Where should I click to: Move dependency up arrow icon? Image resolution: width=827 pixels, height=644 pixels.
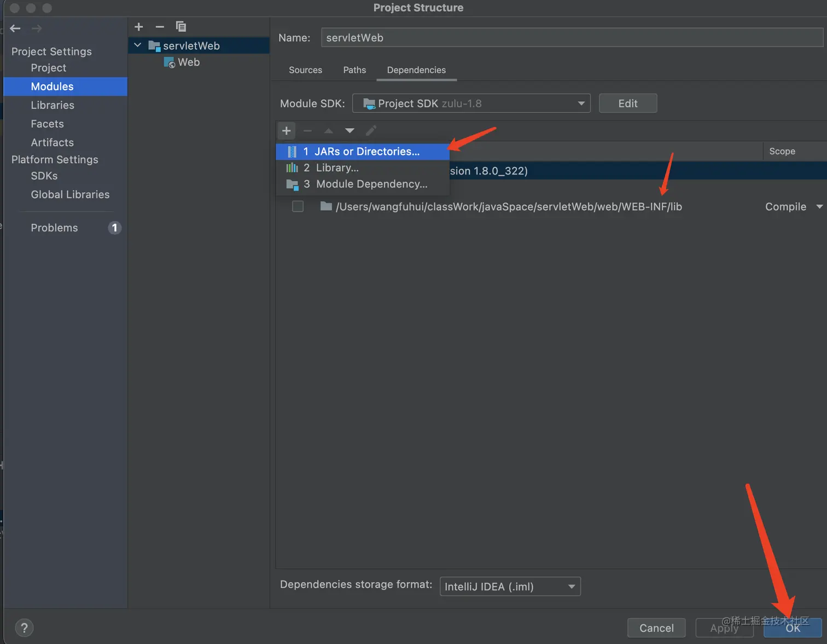click(x=329, y=131)
